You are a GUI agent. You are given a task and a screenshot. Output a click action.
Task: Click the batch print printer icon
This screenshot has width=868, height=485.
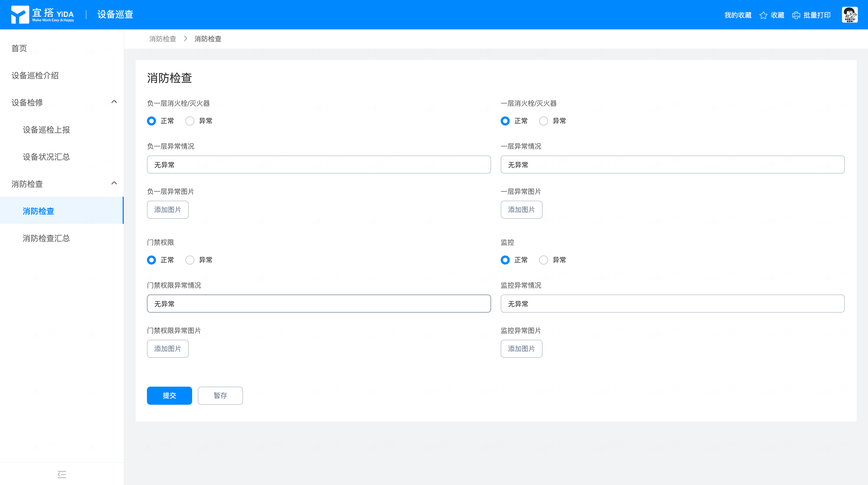[x=796, y=16]
